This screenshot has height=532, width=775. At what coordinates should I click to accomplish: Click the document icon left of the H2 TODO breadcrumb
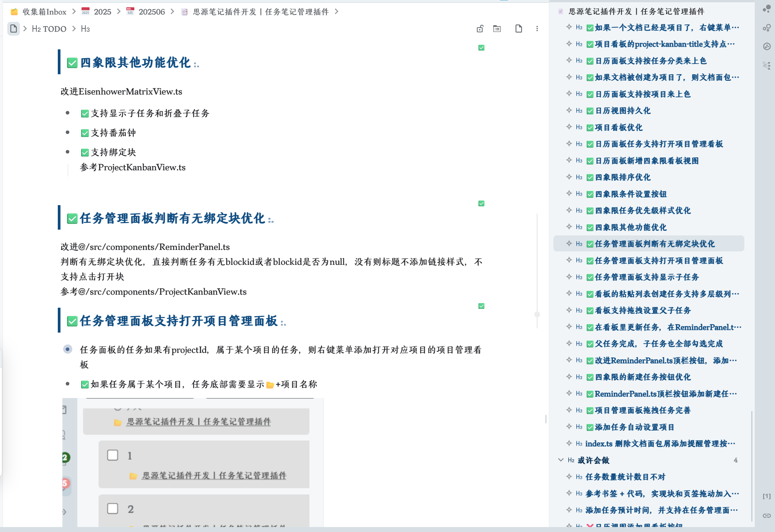tap(14, 29)
